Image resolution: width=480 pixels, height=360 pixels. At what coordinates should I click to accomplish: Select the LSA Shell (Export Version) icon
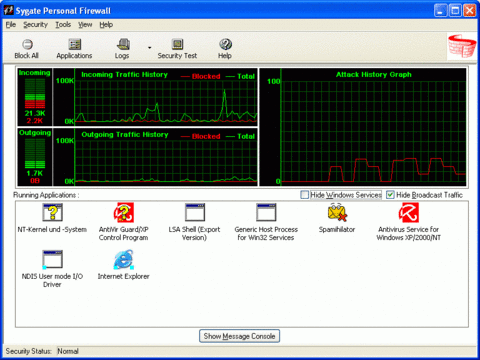click(195, 212)
